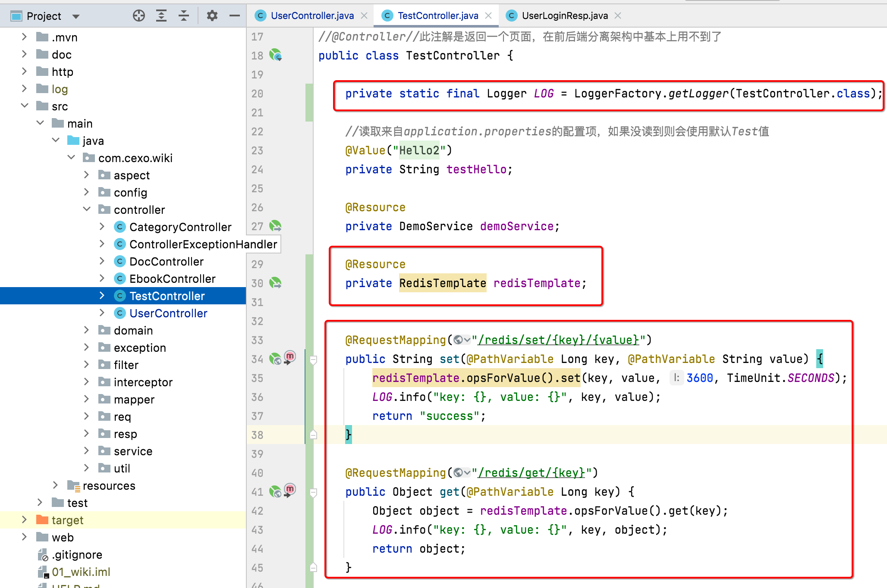Viewport: 887px width, 588px height.
Task: Hide the Project panel with minus icon
Action: coord(234,16)
